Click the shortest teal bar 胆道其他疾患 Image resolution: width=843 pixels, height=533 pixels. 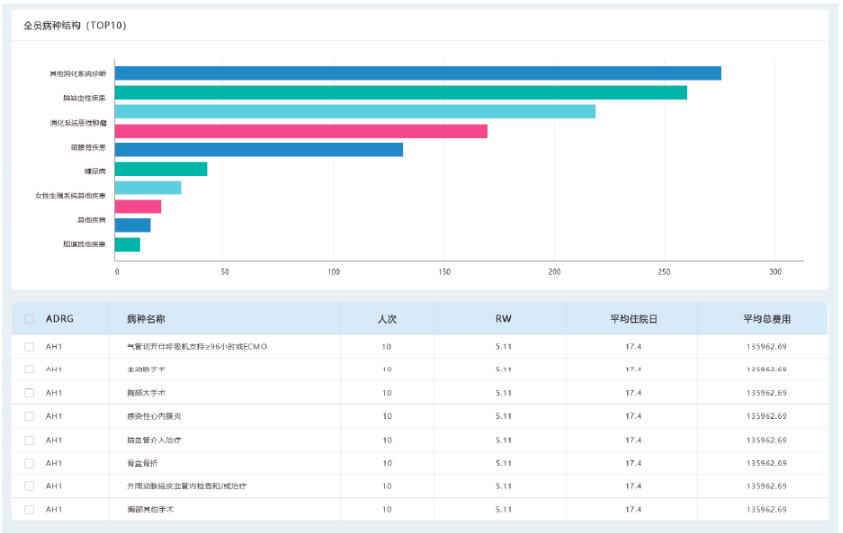pos(127,245)
